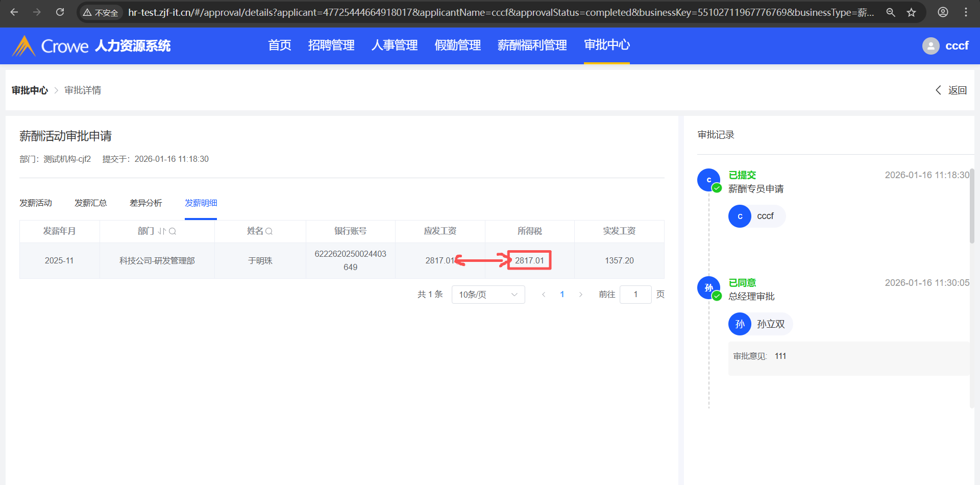This screenshot has width=980, height=485.
Task: Bookmark this page with star icon
Action: [x=911, y=12]
